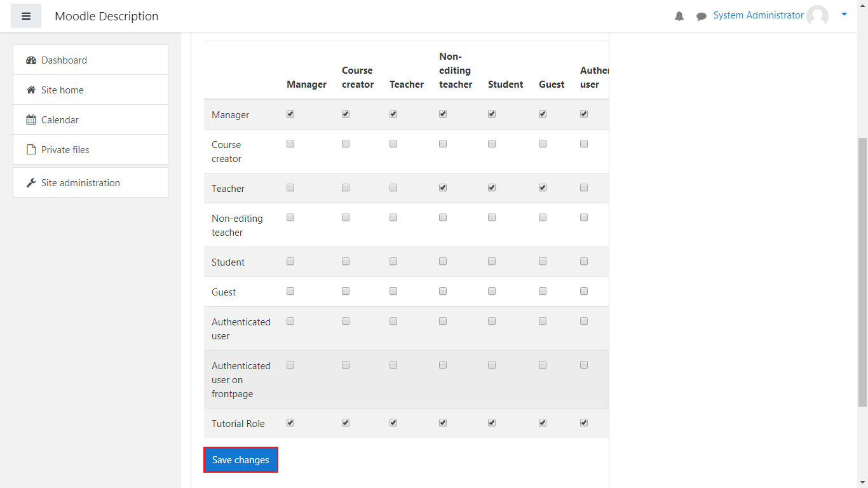Click the Site administration wrench icon
This screenshot has height=488, width=868.
click(x=31, y=183)
